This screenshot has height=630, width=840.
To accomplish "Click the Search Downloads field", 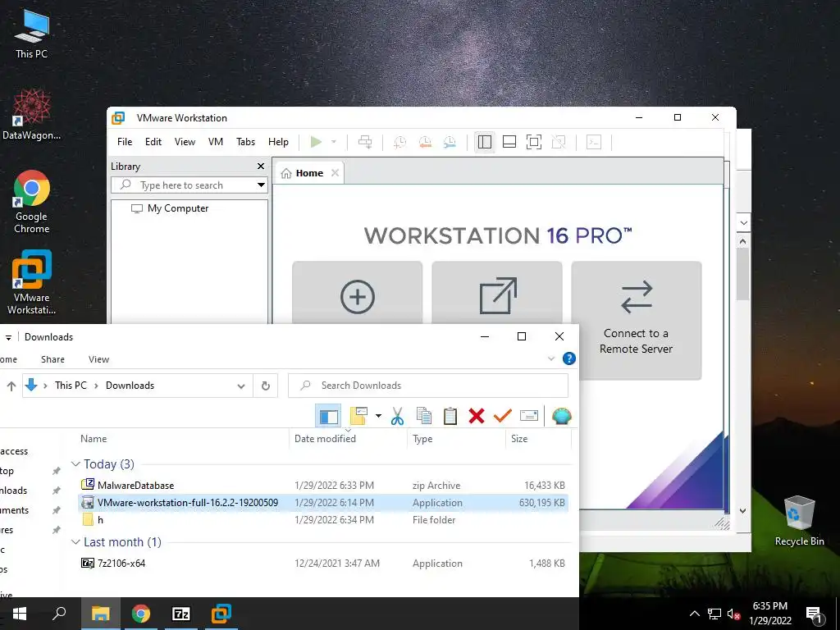I will [428, 386].
